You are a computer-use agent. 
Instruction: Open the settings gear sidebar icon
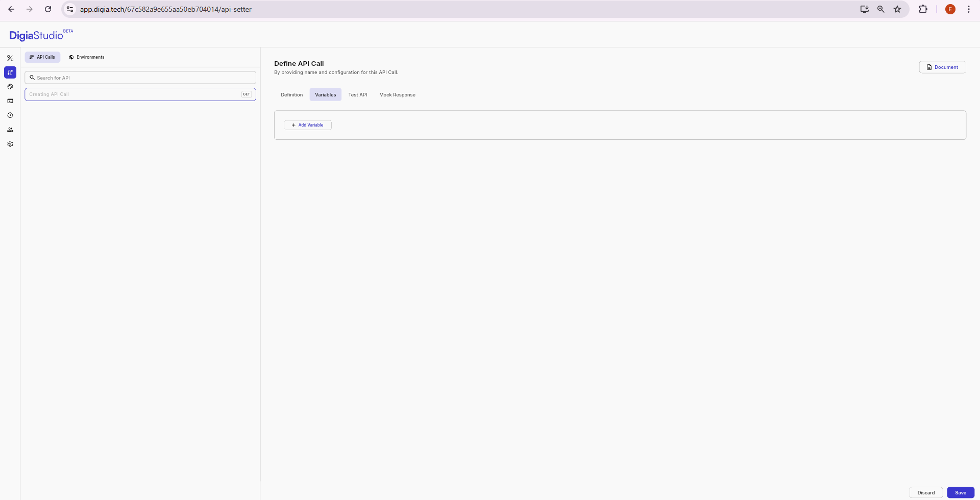tap(10, 144)
